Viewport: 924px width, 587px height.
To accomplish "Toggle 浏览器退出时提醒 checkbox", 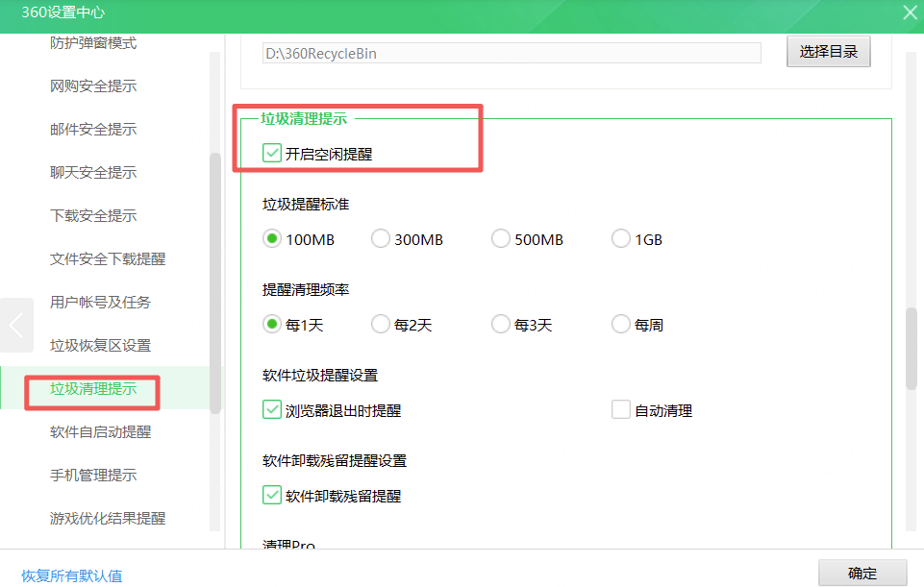I will (x=272, y=410).
